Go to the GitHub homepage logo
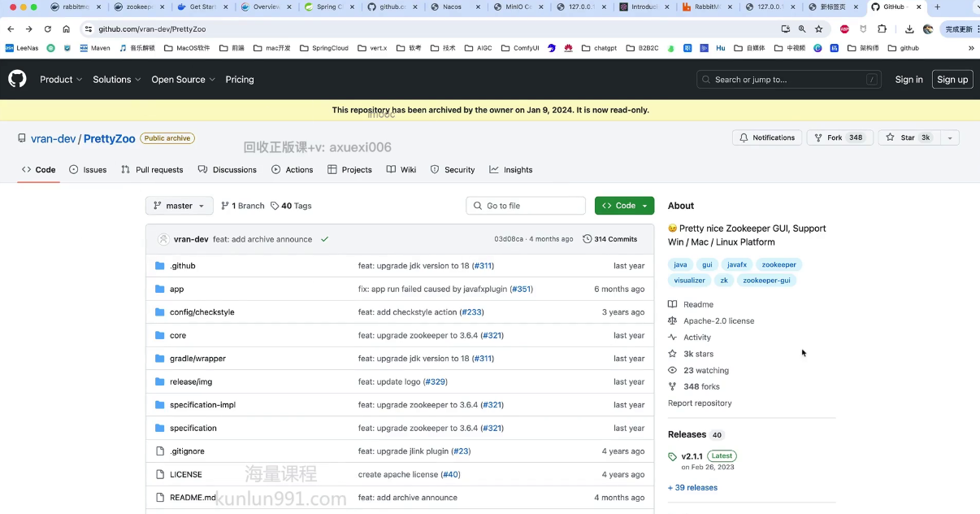The width and height of the screenshot is (980, 514). 17,79
